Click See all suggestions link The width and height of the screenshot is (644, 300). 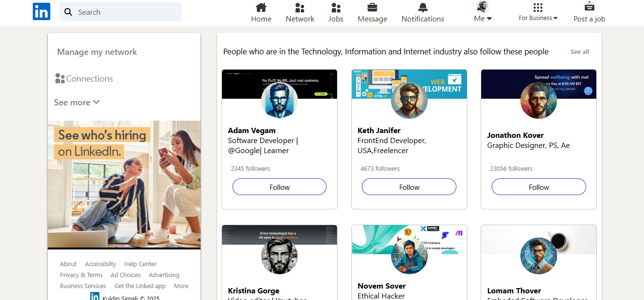pos(580,52)
